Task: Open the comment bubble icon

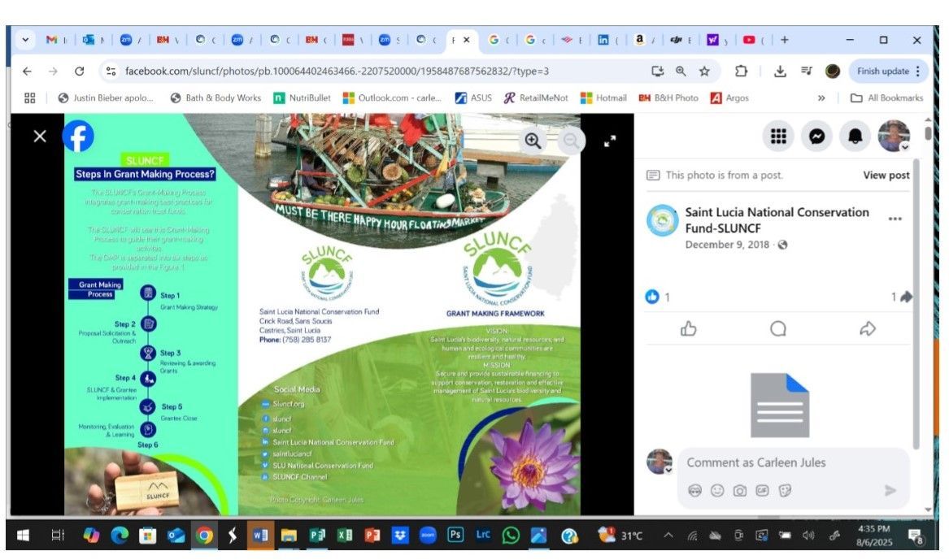Action: click(x=777, y=329)
